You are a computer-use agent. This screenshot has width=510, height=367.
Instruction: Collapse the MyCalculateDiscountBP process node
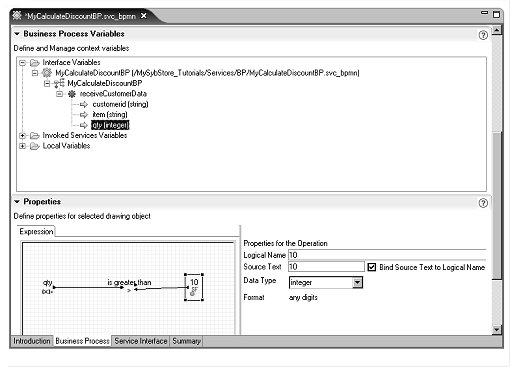coord(47,83)
